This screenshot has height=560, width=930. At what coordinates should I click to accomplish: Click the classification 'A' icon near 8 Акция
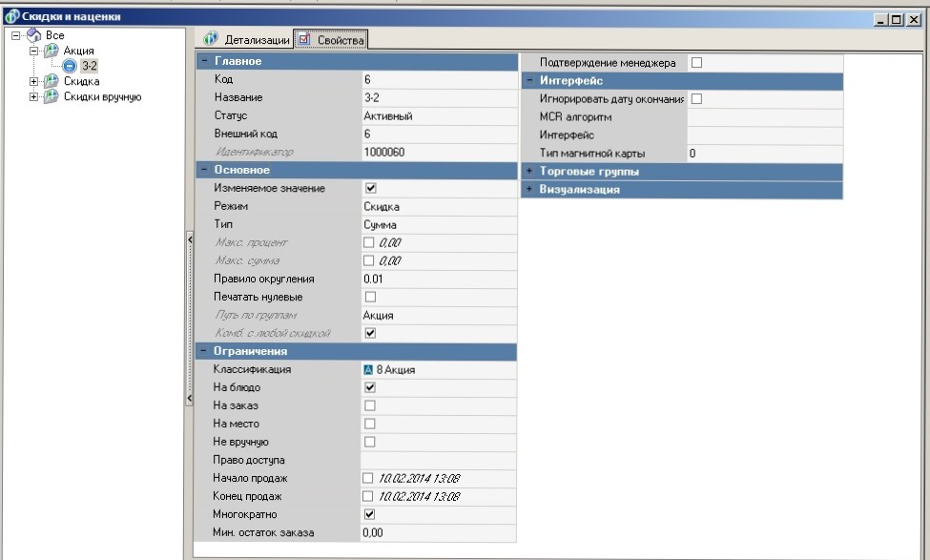pos(368,369)
